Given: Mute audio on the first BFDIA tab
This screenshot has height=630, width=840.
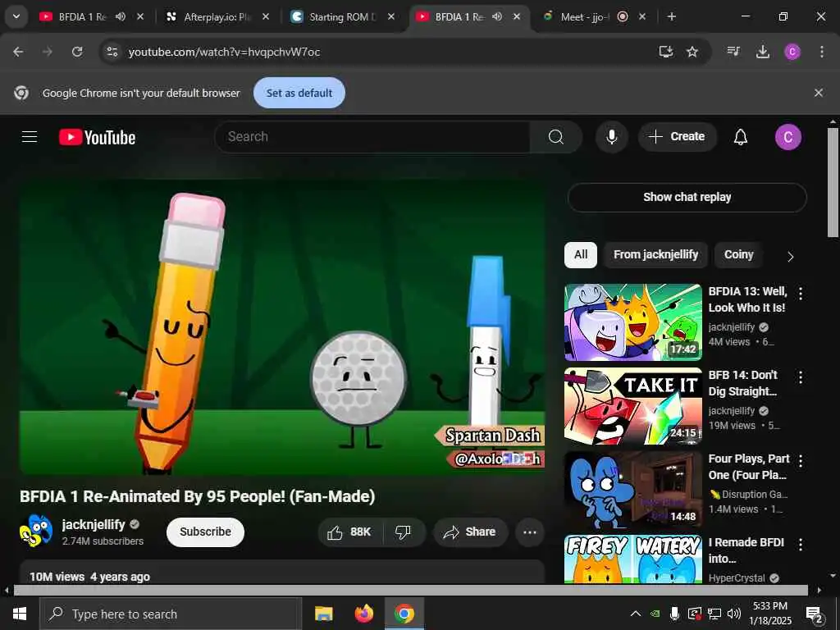Looking at the screenshot, I should pos(121,17).
